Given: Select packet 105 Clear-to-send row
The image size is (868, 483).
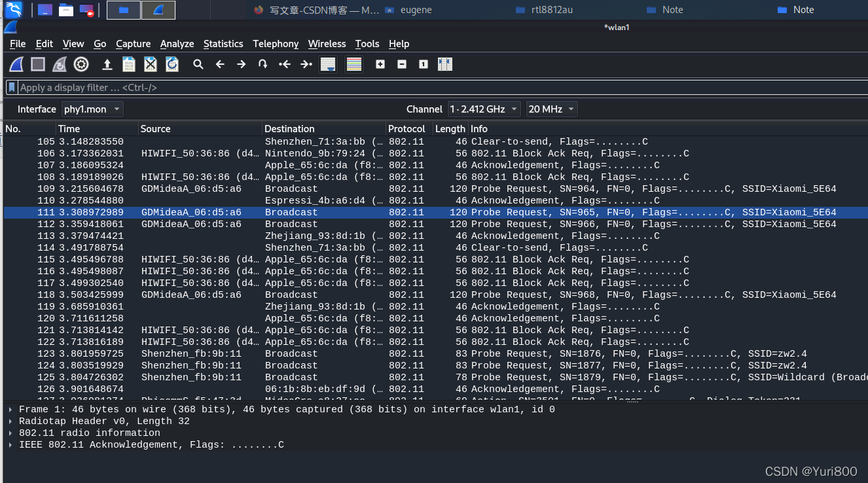Looking at the screenshot, I should [435, 141].
